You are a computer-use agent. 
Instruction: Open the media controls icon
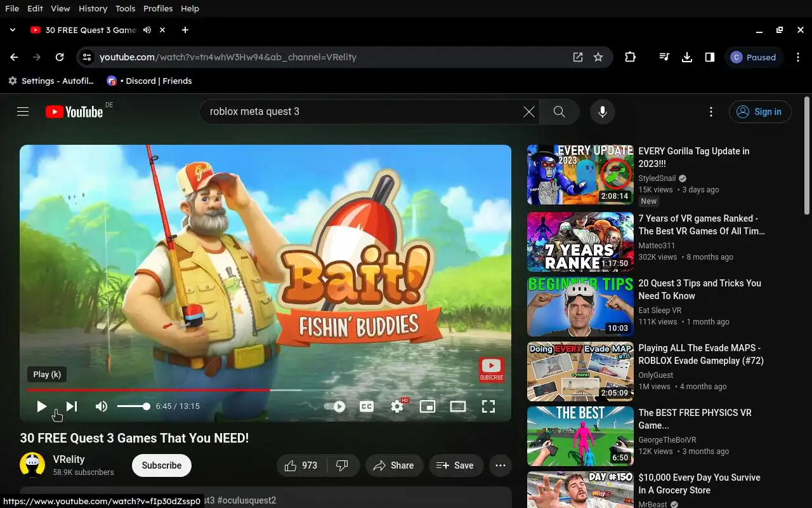click(x=664, y=57)
